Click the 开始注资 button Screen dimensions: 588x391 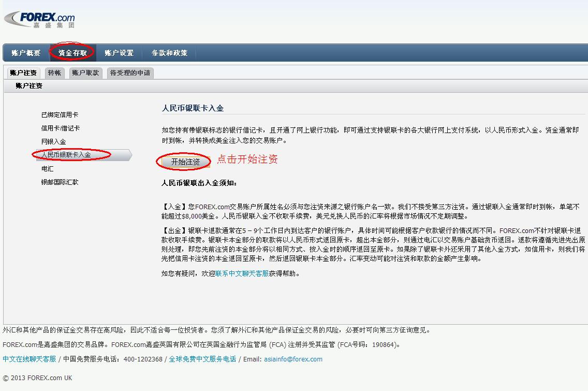[x=185, y=162]
